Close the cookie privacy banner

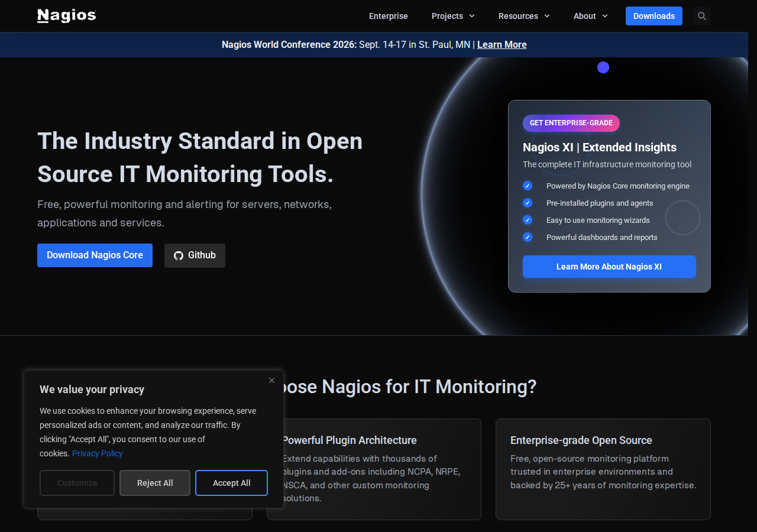(x=271, y=380)
